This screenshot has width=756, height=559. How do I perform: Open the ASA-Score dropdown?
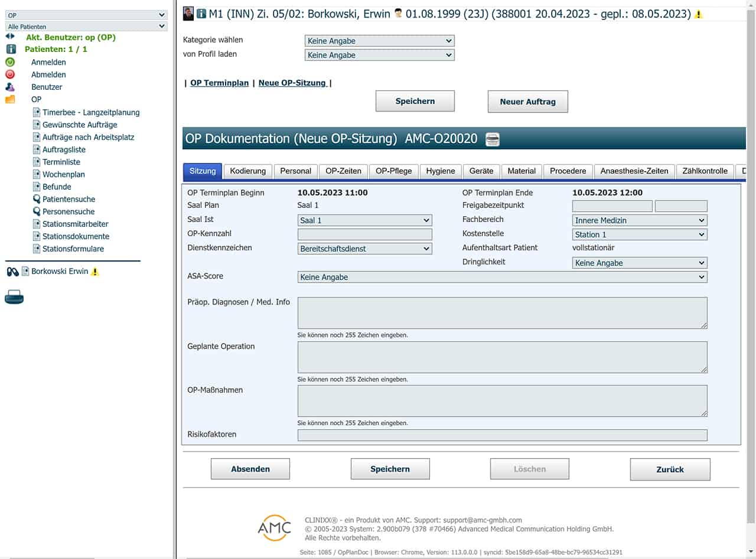coord(502,277)
